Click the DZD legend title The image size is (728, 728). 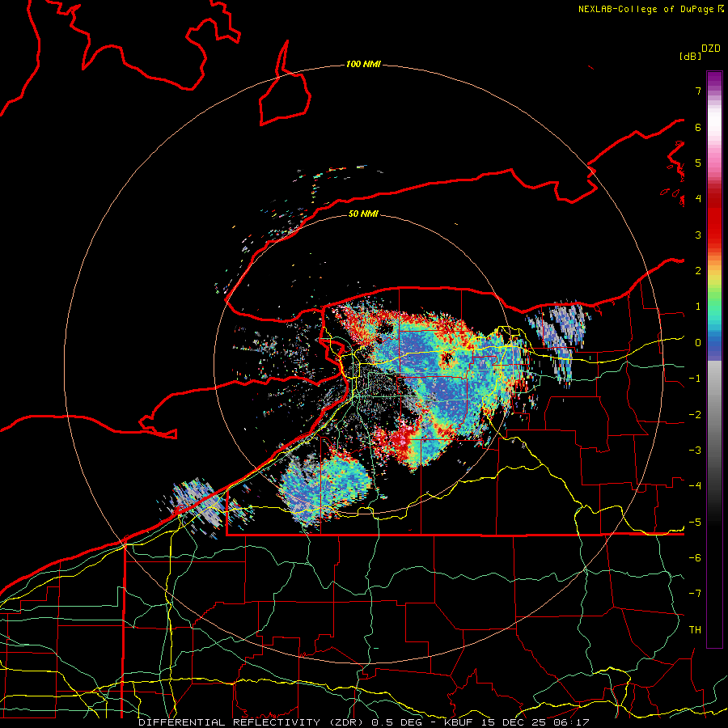711,49
